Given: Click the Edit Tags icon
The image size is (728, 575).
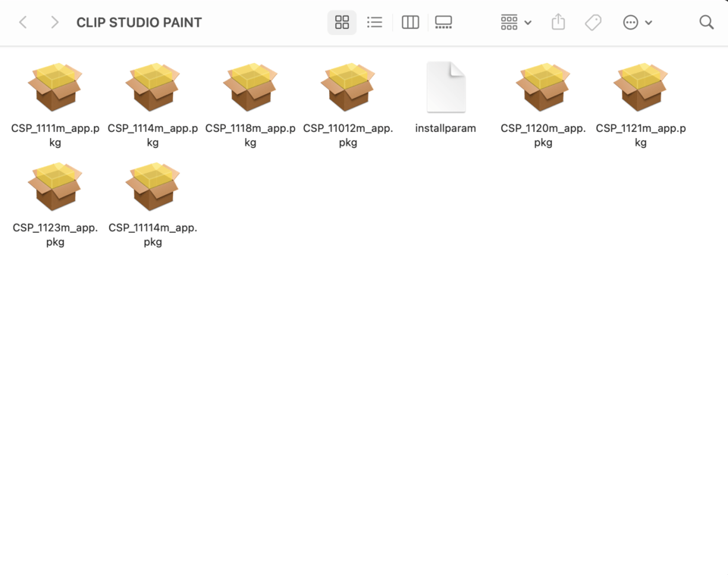Looking at the screenshot, I should (x=593, y=22).
